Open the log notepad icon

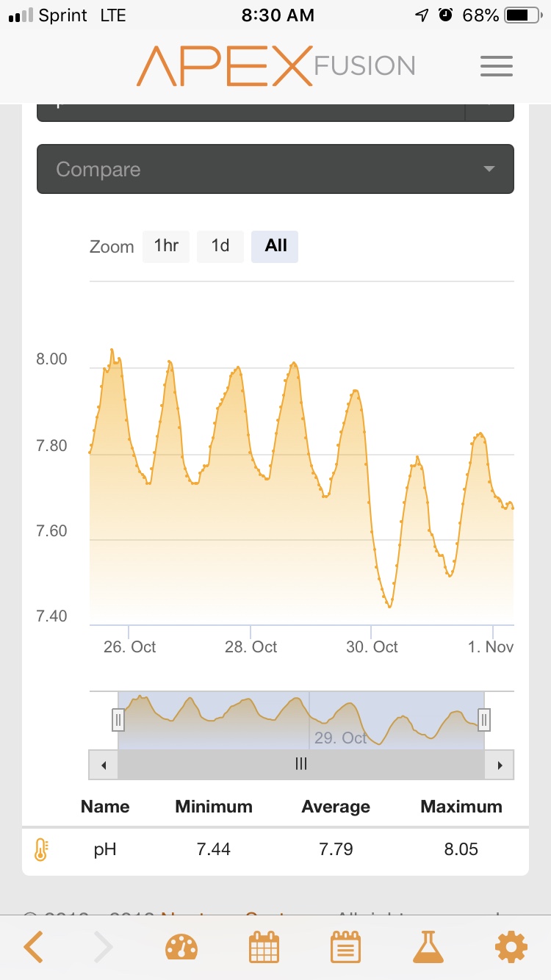click(x=345, y=948)
